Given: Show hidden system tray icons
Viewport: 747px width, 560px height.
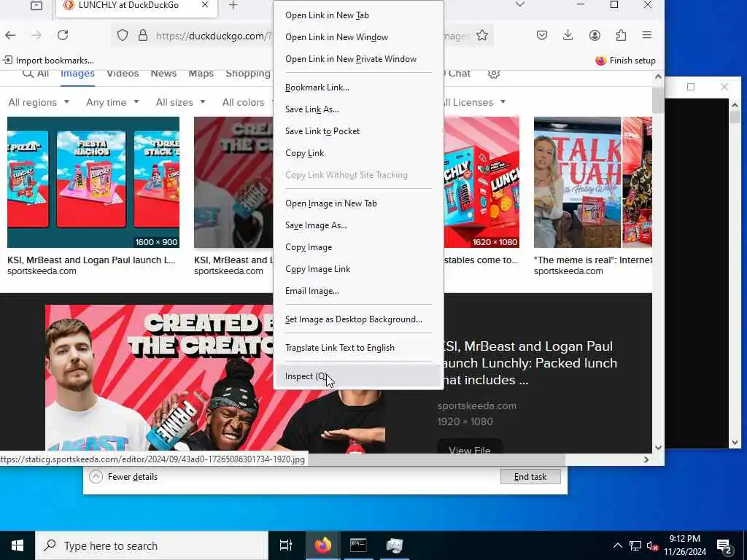Looking at the screenshot, I should tap(617, 545).
